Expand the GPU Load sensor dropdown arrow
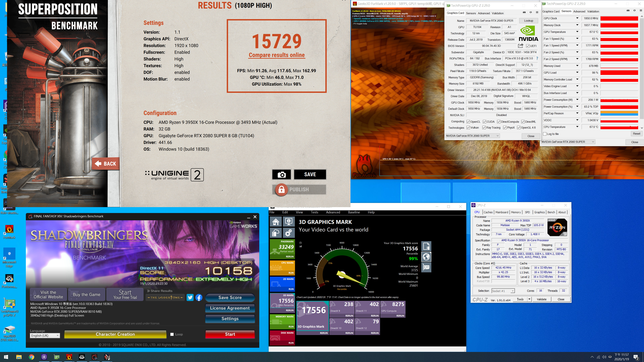Viewport: 644px width, 362px height. coord(577,72)
